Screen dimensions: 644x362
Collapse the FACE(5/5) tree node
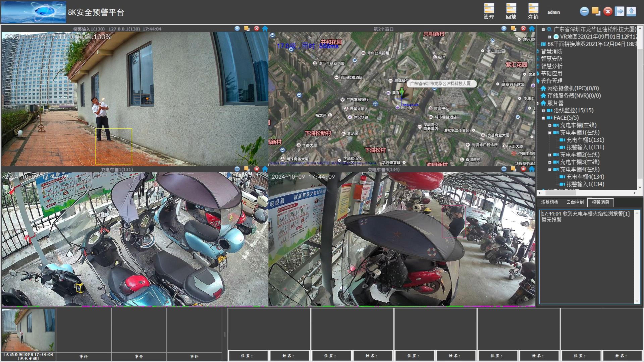coord(543,118)
